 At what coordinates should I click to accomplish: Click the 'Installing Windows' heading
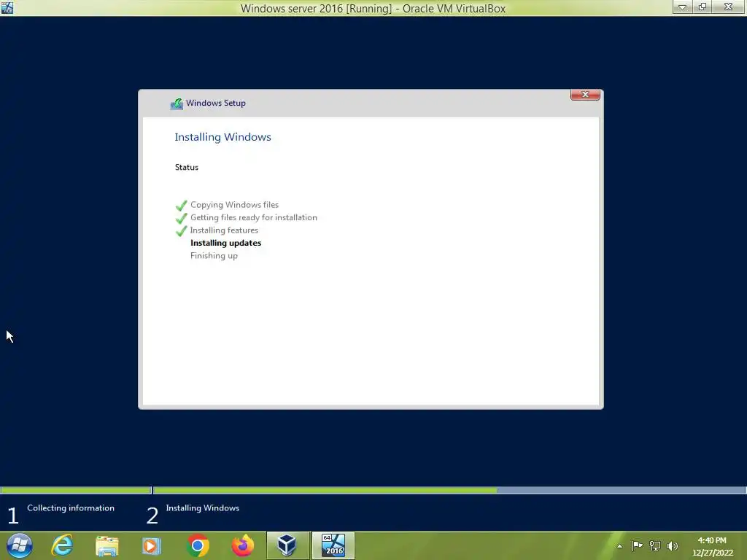(x=222, y=137)
